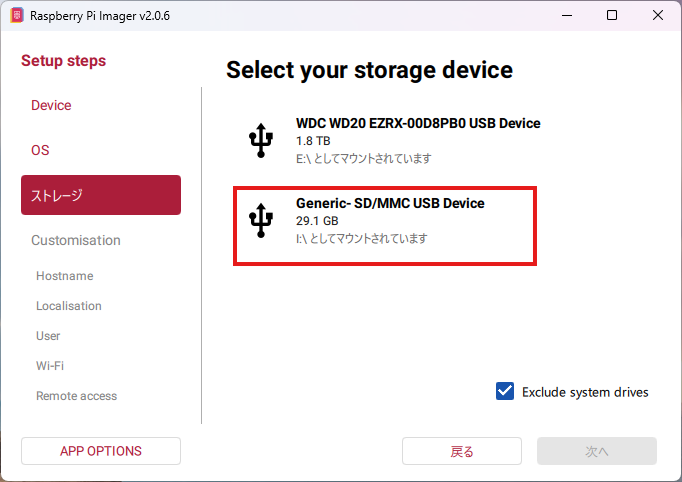Open the Device setup step
This screenshot has width=682, height=482.
(x=51, y=105)
